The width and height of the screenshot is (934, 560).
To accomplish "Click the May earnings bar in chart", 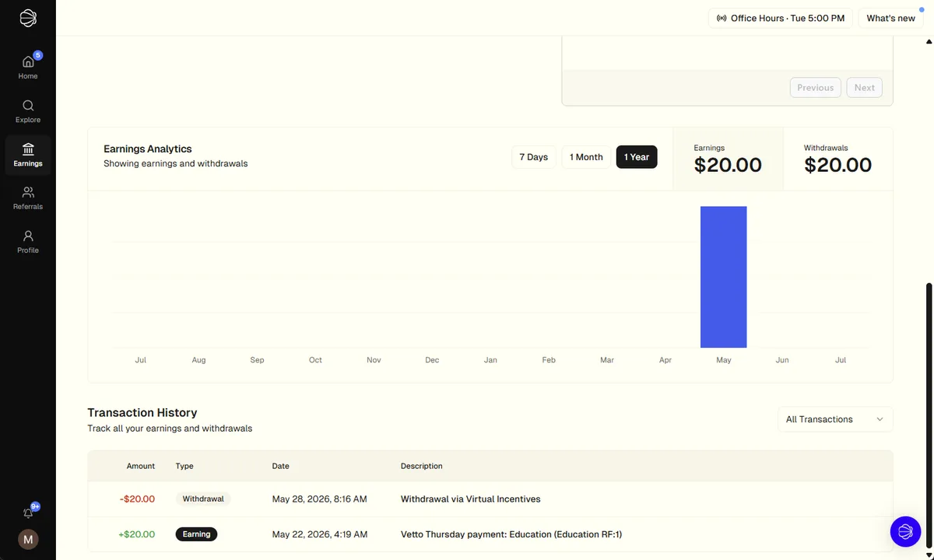I will [723, 277].
